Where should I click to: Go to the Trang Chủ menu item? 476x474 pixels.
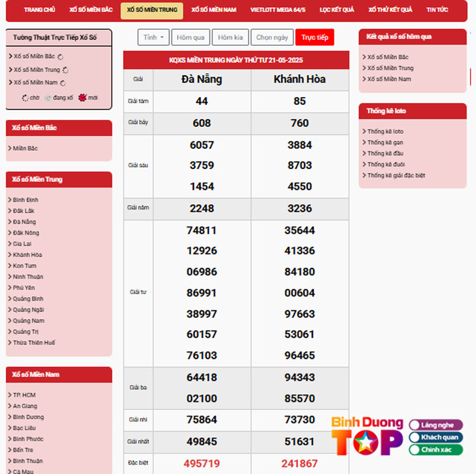(39, 10)
